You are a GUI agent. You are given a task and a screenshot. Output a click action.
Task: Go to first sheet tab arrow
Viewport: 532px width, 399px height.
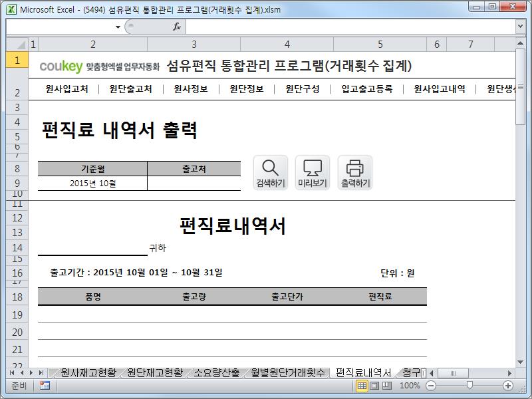click(x=12, y=373)
